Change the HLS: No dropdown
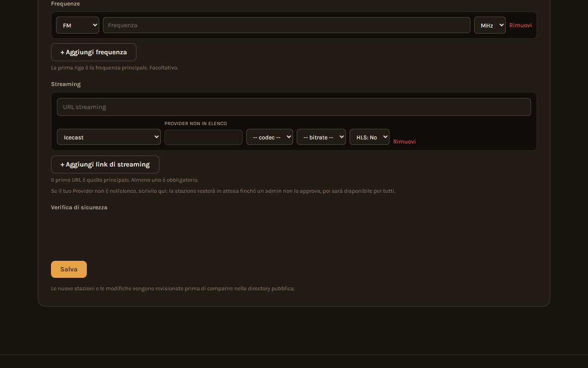Image resolution: width=588 pixels, height=368 pixels. coord(369,137)
